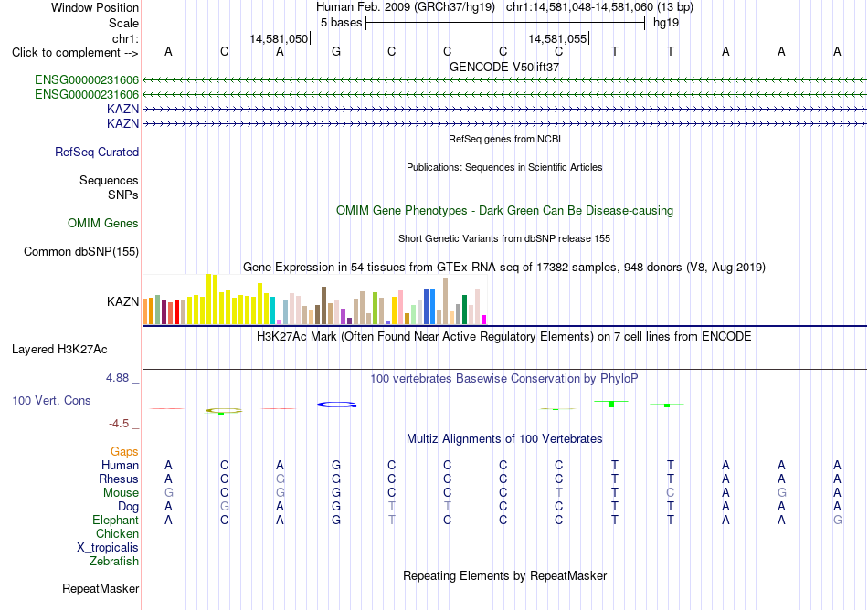Click the 'chr1:14,581,048-14,581,060 (13 bp)' position text
This screenshot has width=868, height=610.
point(599,7)
